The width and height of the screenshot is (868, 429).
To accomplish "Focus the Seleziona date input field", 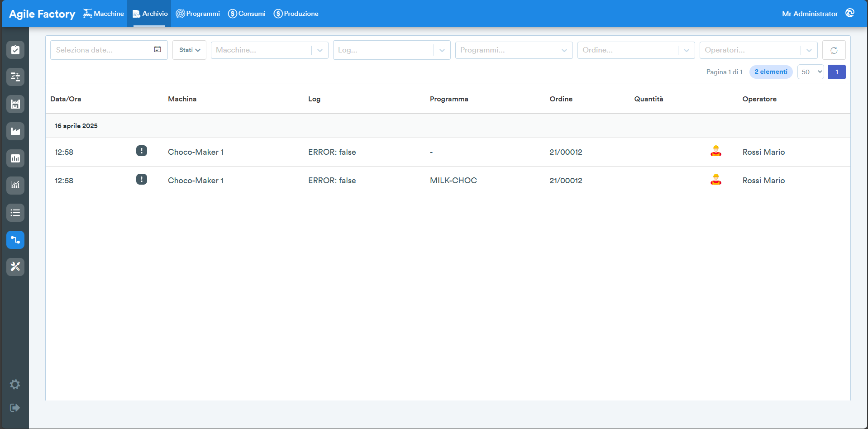I will [x=109, y=50].
